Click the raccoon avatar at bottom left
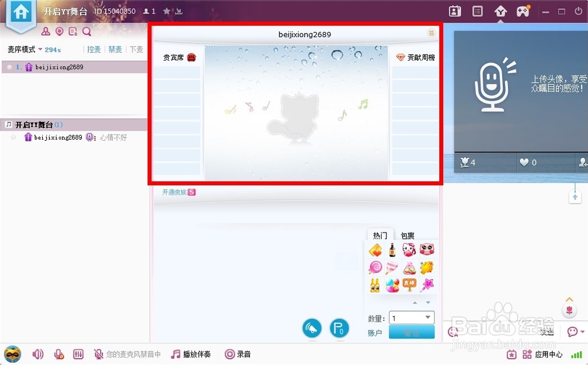This screenshot has width=588, height=365. click(x=12, y=354)
